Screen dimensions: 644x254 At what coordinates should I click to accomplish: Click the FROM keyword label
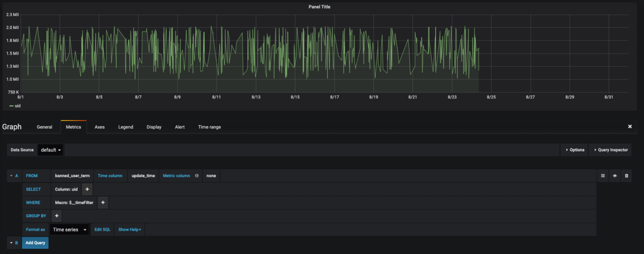(32, 176)
